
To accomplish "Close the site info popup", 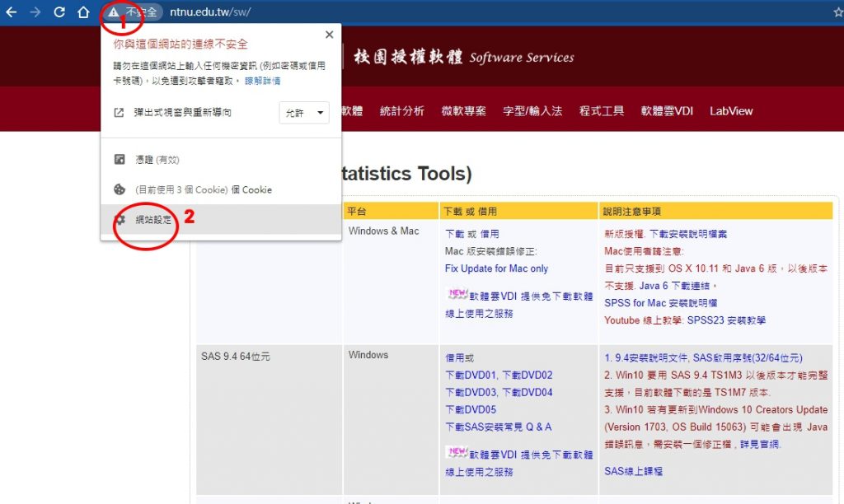I will coord(330,35).
